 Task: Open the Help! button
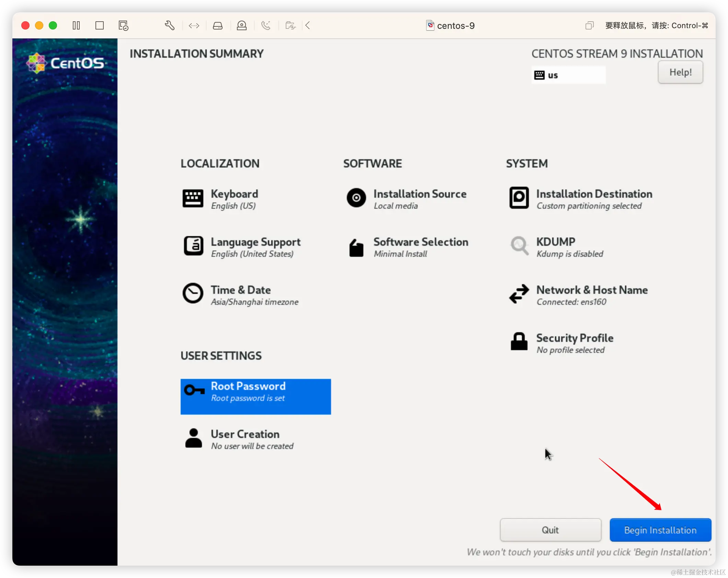tap(680, 72)
